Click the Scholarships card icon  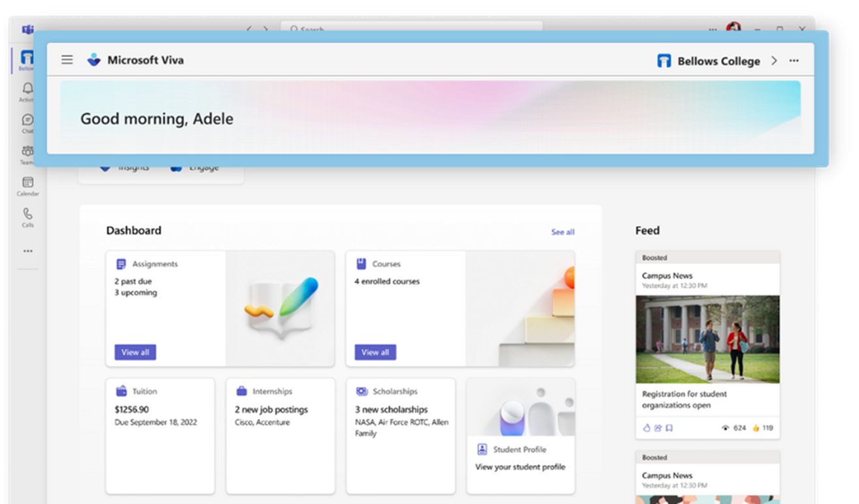point(362,391)
